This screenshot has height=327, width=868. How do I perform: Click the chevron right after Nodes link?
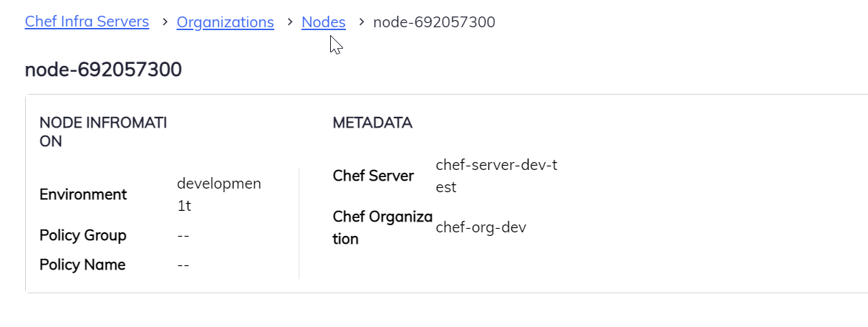coord(360,22)
